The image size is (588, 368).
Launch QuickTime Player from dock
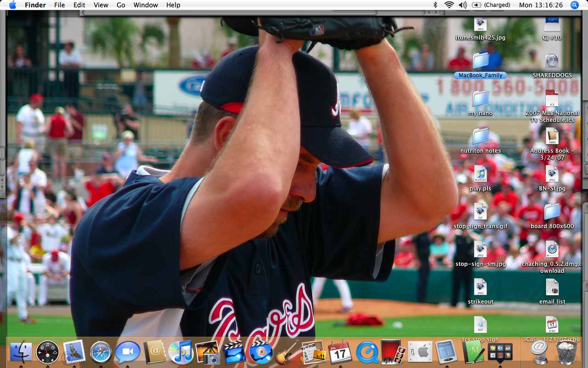pos(367,352)
